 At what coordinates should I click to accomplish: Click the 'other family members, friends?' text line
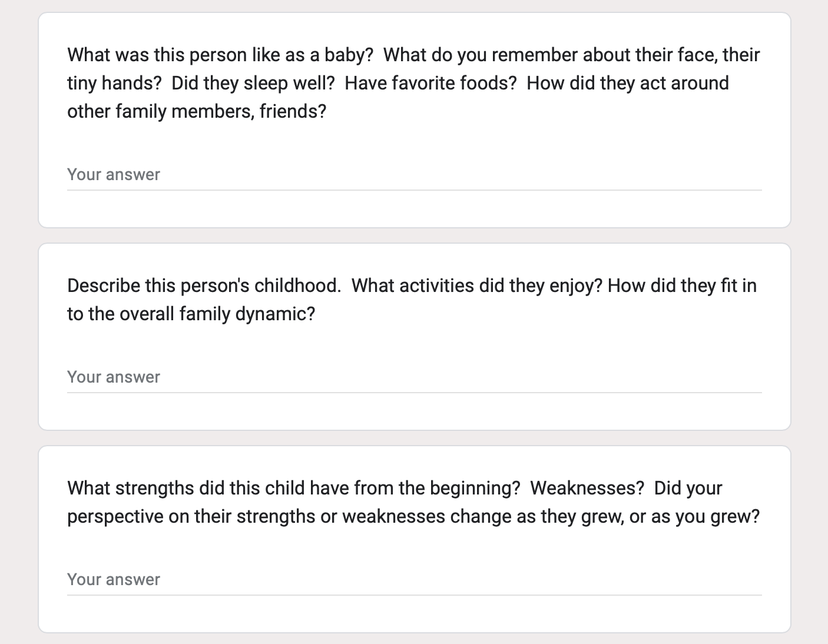197,111
